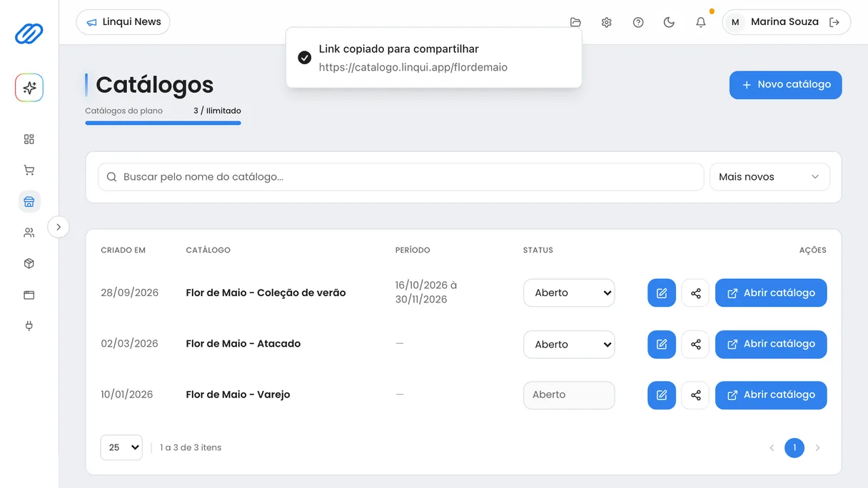Edit the Flor de Maio - Varejo catalog
The height and width of the screenshot is (488, 868).
coord(662,395)
